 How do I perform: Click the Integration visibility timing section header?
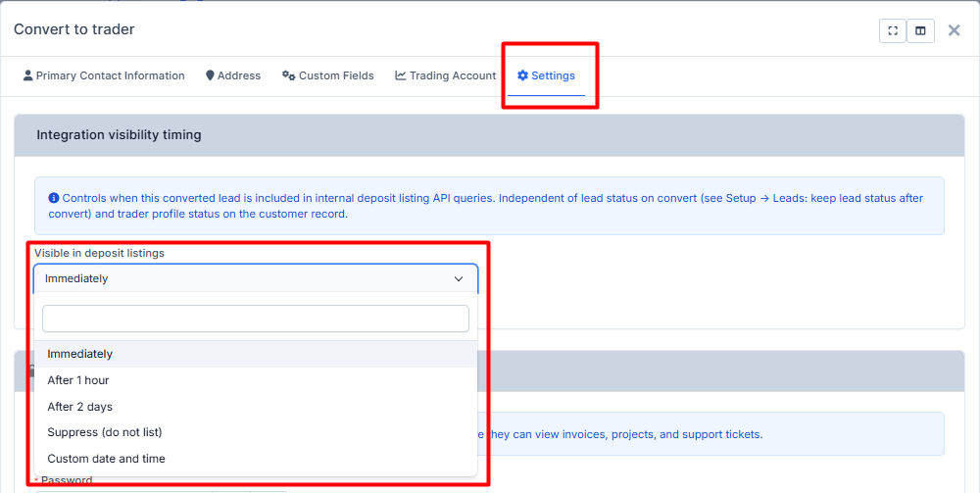coord(119,135)
